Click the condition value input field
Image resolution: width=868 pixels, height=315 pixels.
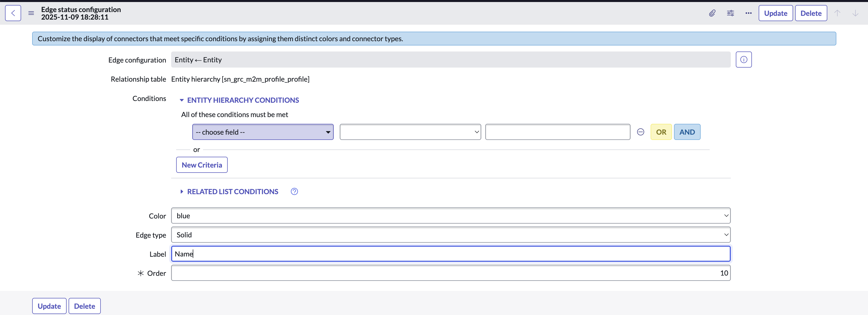(557, 132)
